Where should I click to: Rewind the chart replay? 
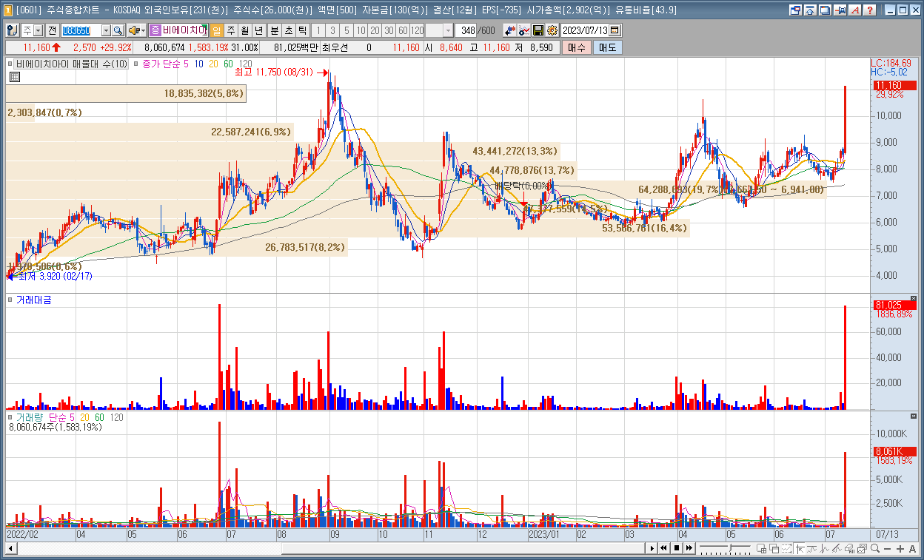(663, 548)
